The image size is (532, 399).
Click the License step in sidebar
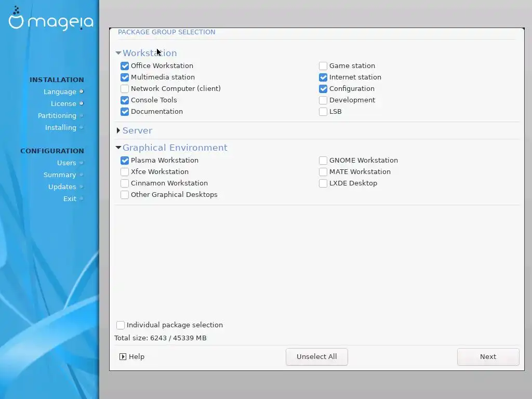pyautogui.click(x=63, y=103)
